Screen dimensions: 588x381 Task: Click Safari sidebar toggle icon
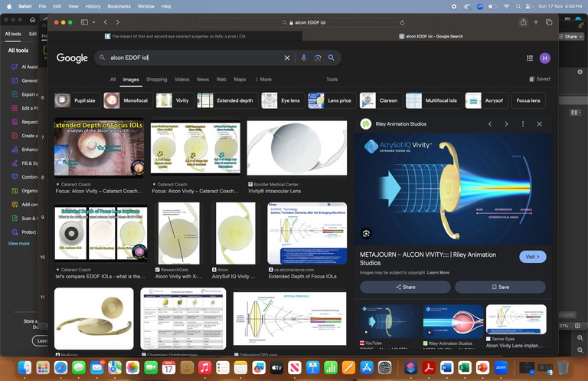pyautogui.click(x=84, y=22)
